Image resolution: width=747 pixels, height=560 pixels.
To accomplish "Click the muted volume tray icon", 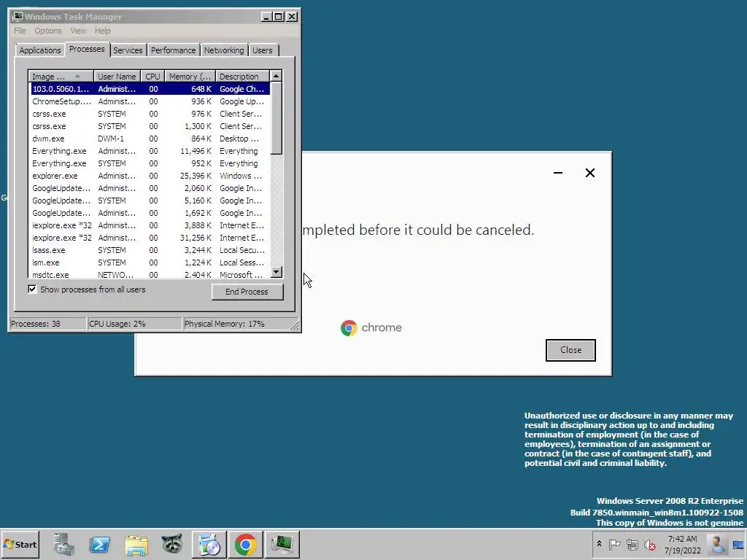I will tap(649, 544).
